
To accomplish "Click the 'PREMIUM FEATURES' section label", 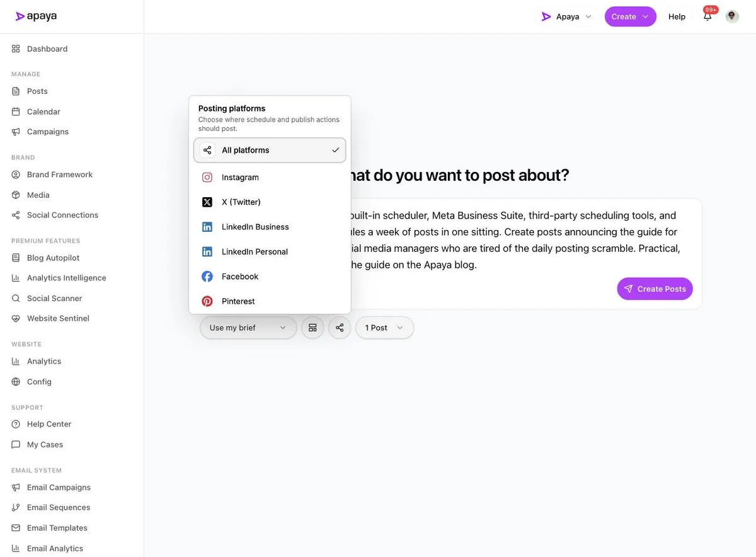I will [45, 241].
